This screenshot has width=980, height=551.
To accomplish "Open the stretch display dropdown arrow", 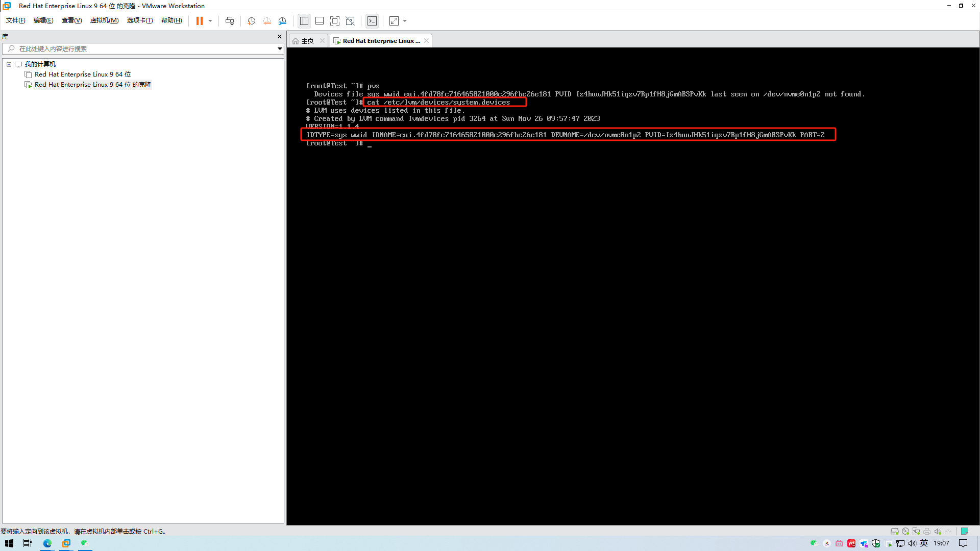I will coord(405,21).
